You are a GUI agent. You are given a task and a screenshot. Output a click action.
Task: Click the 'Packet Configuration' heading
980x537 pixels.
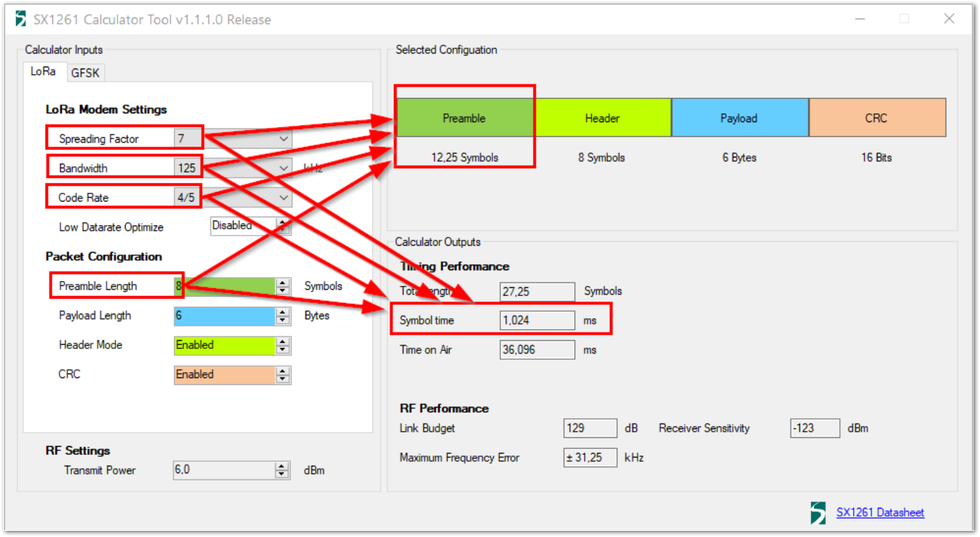pyautogui.click(x=104, y=257)
